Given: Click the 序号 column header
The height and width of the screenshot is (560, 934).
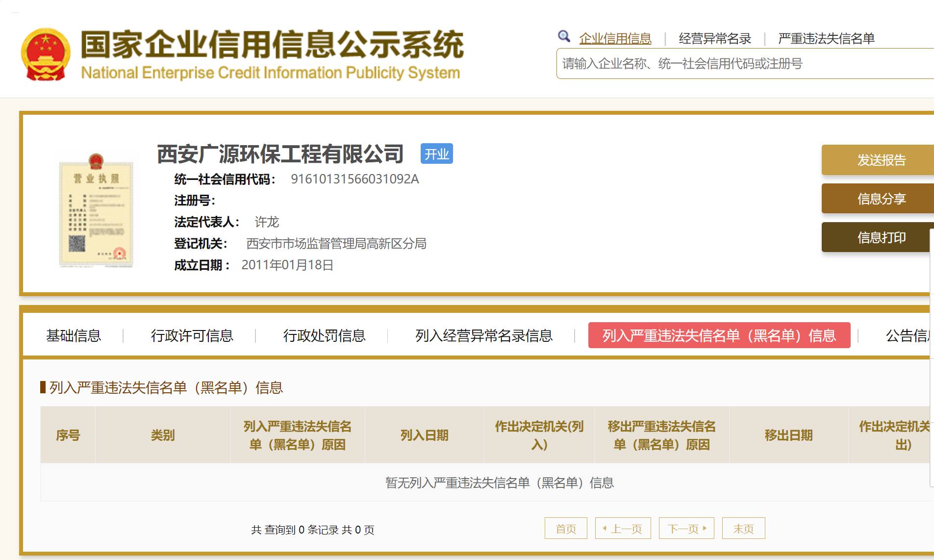Looking at the screenshot, I should 68,435.
